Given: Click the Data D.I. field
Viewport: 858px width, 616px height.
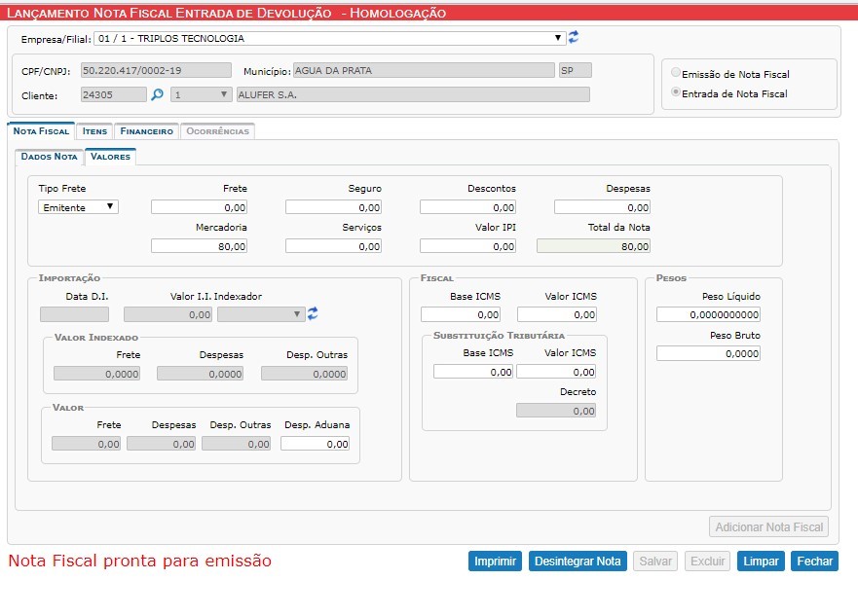Looking at the screenshot, I should 74,314.
